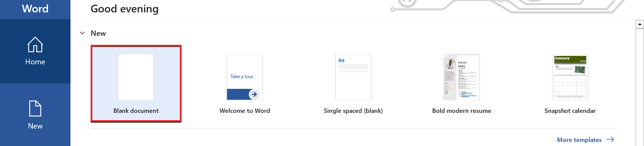
Task: Click the arrow icon beside More templates
Action: [x=610, y=140]
